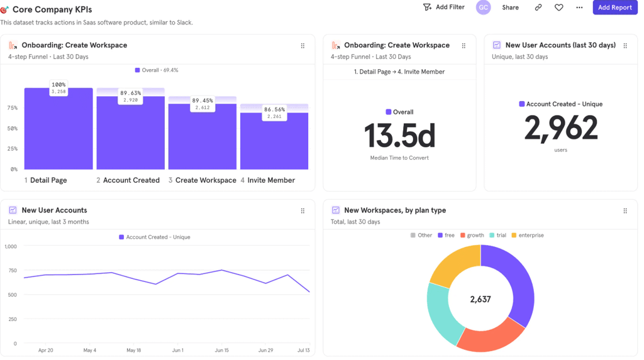644x360 pixels.
Task: Click '1. Detail Page → 4. Invite Member' text
Action: [399, 72]
